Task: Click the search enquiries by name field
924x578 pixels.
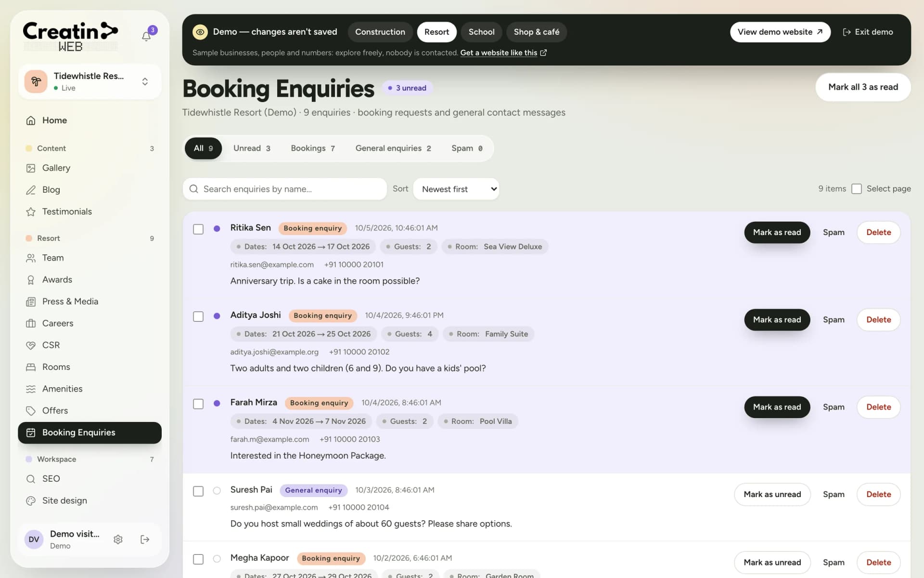Action: pyautogui.click(x=285, y=189)
